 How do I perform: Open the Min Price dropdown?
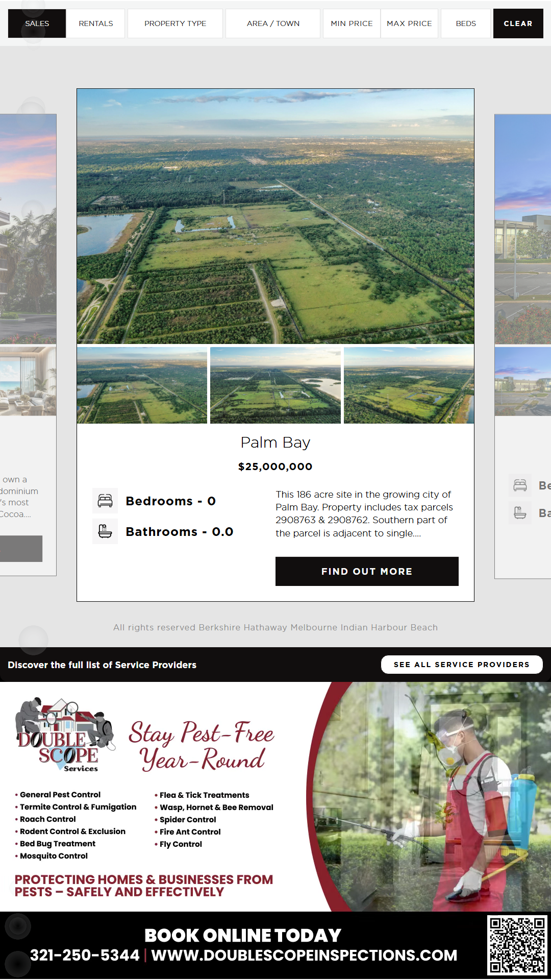[x=352, y=23]
